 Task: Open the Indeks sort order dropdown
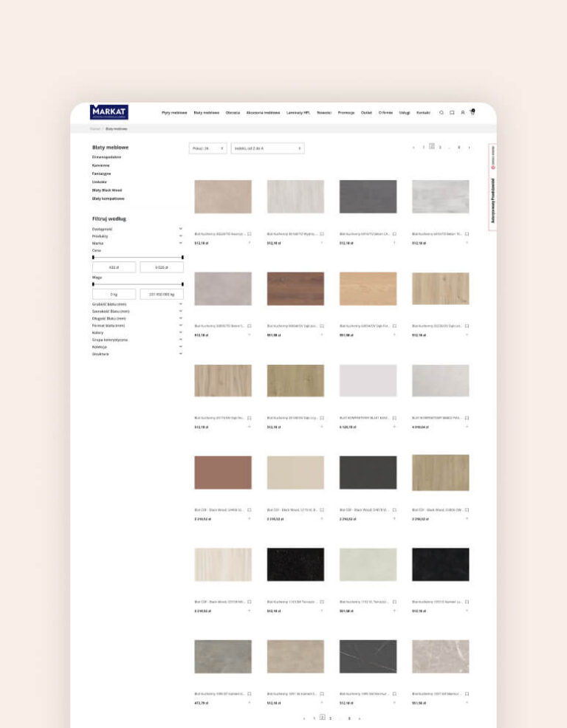pyautogui.click(x=267, y=148)
